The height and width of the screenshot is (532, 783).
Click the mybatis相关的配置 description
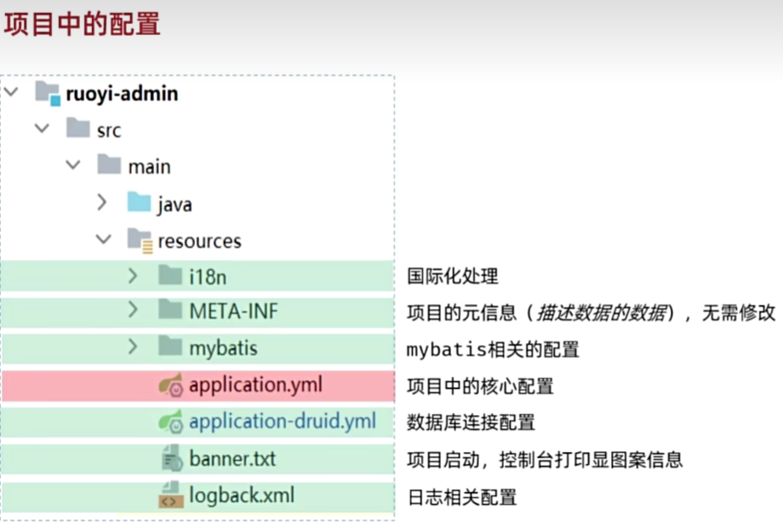point(493,349)
